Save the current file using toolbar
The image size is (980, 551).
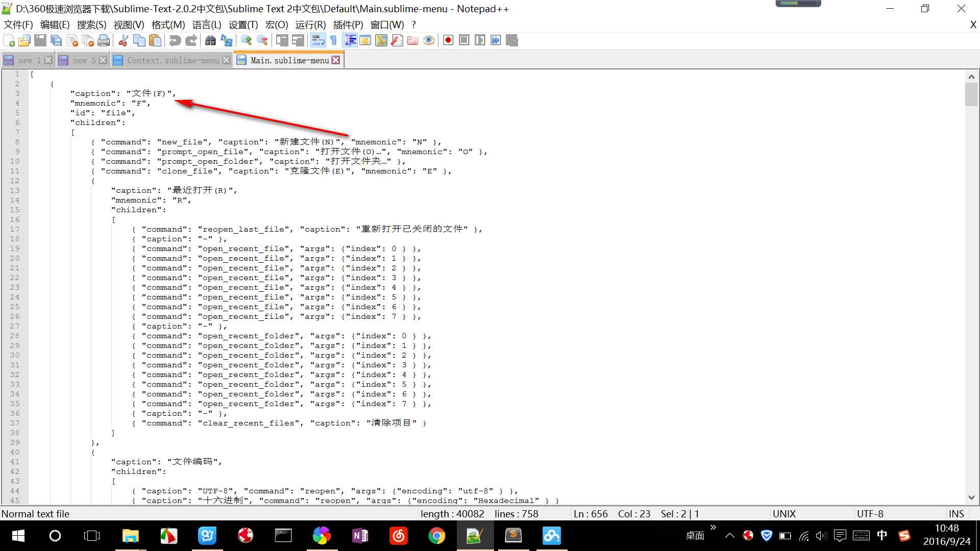(40, 40)
